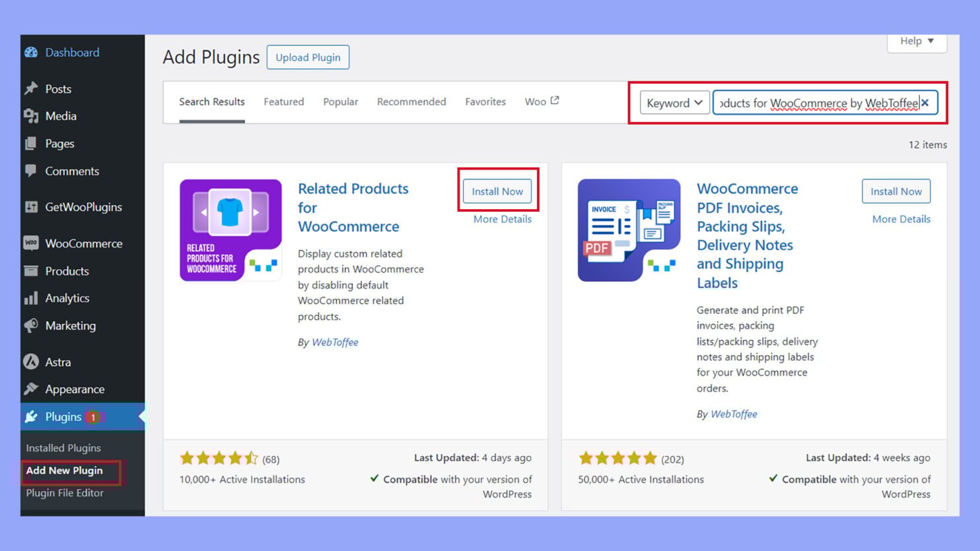
Task: Expand the Help panel
Action: point(917,41)
